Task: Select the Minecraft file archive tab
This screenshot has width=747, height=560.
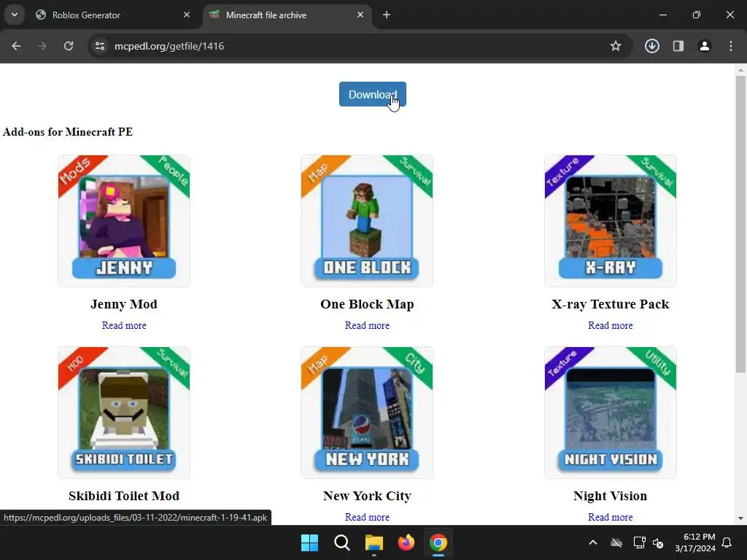Action: coord(286,15)
